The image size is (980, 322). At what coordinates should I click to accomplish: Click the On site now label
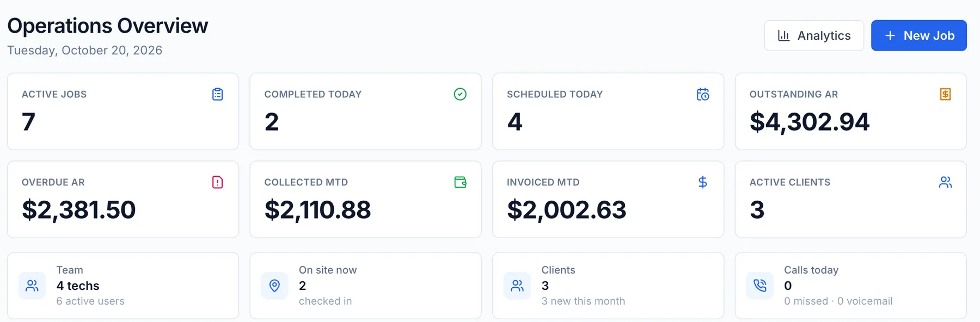pyautogui.click(x=328, y=270)
